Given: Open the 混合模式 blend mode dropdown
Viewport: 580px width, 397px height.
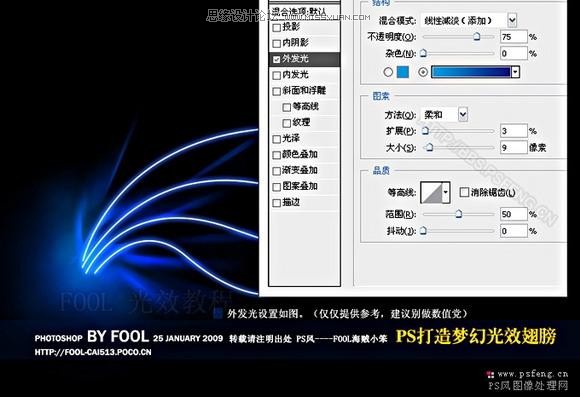Looking at the screenshot, I should coord(512,20).
